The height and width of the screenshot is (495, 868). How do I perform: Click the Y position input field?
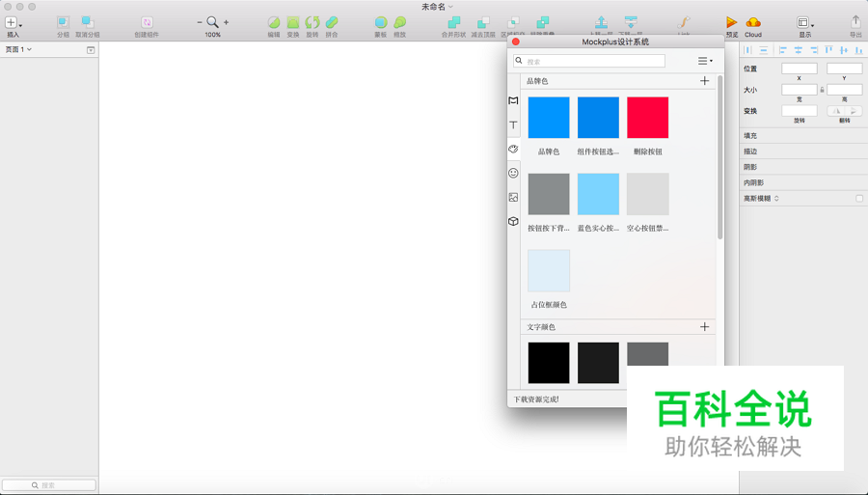[x=844, y=69]
